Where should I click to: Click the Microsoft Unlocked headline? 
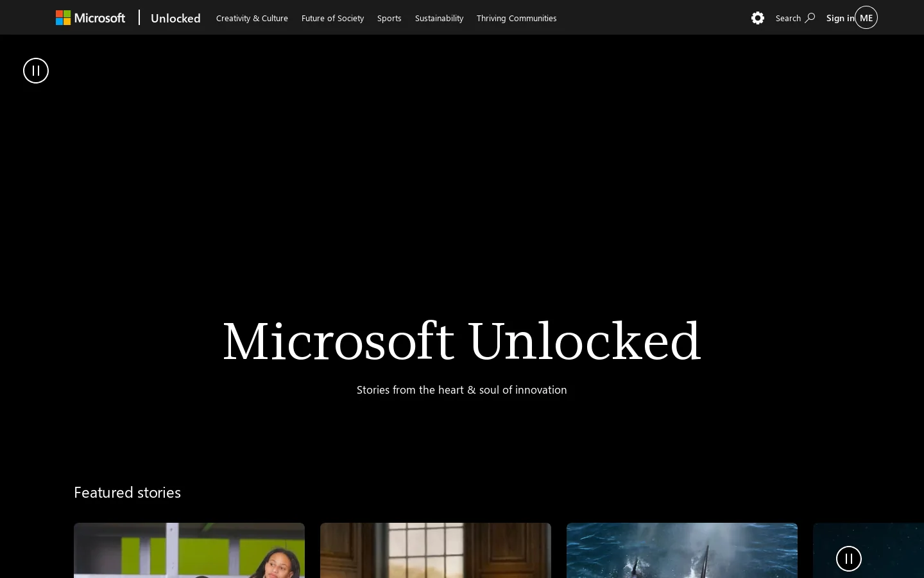462,340
